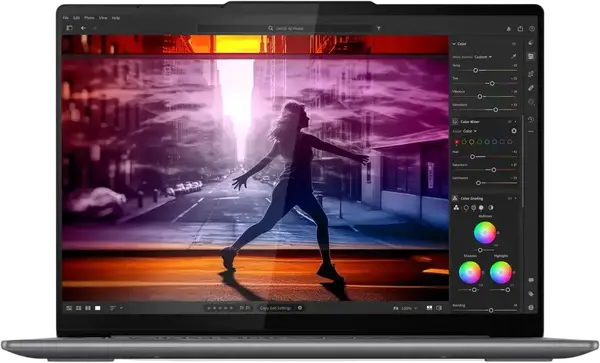Select the blue color channel
Screen dimensions: 600x363
pyautogui.click(x=495, y=142)
